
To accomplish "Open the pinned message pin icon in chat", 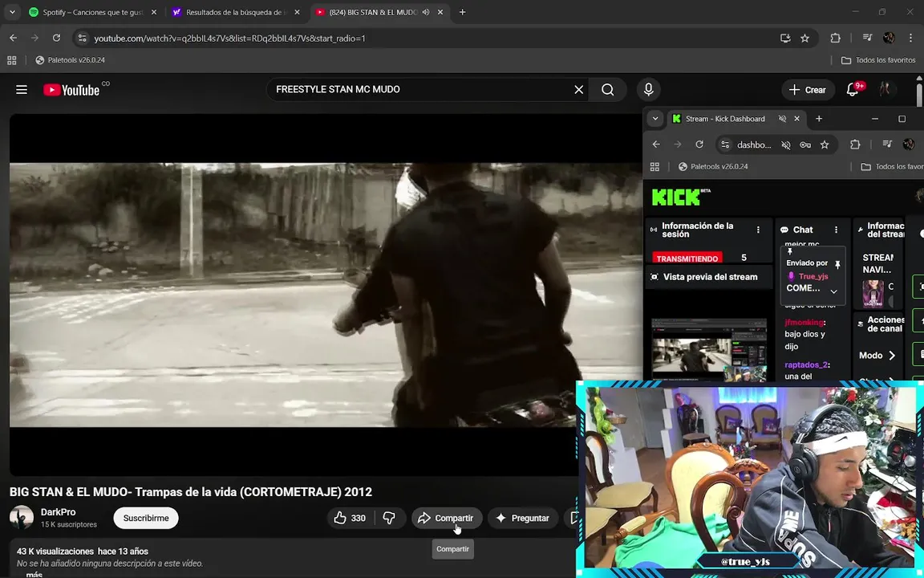I will 837,264.
